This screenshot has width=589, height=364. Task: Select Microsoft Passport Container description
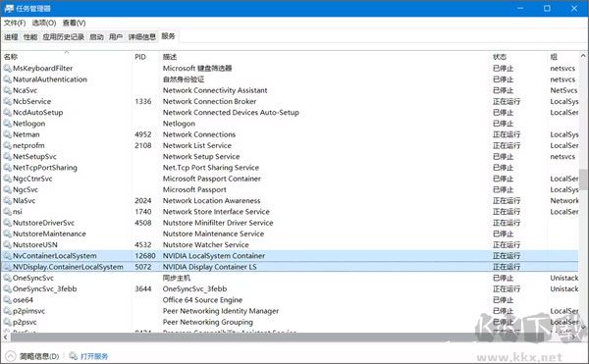point(211,179)
